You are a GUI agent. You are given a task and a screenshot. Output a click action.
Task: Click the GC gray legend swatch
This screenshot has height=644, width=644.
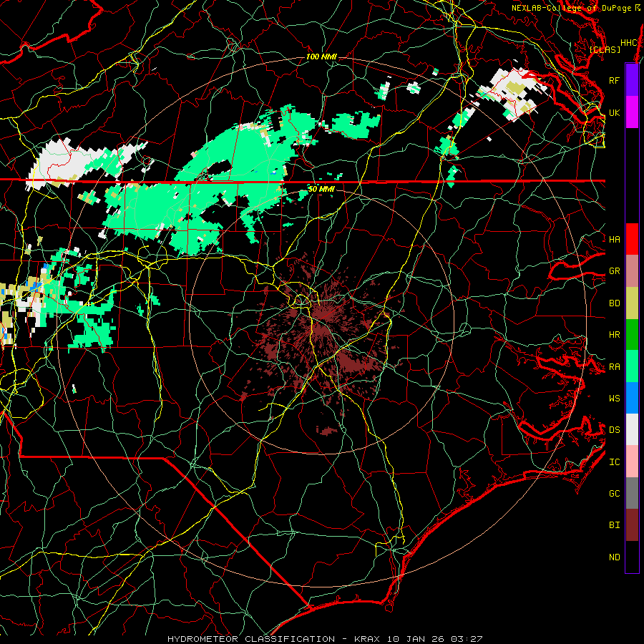click(x=632, y=493)
